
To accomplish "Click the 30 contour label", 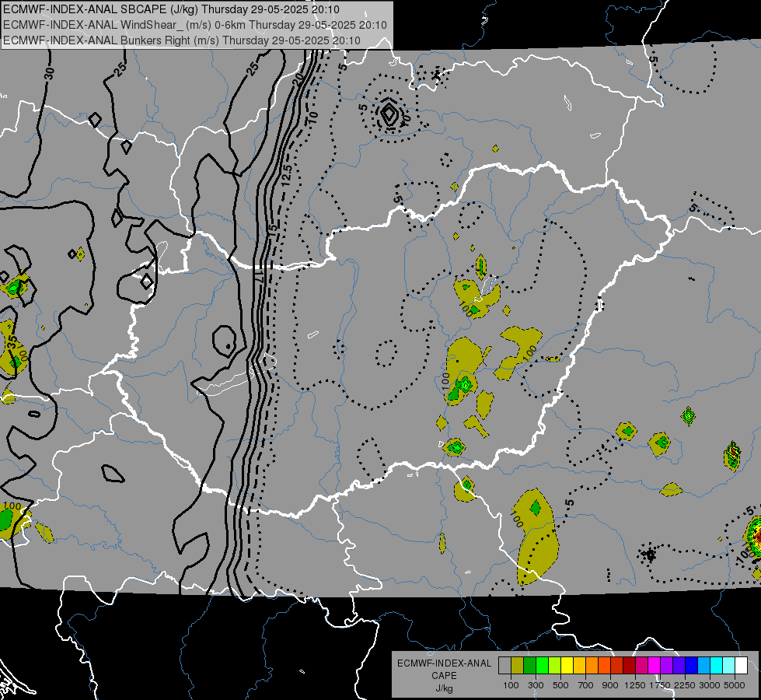I will tap(49, 74).
